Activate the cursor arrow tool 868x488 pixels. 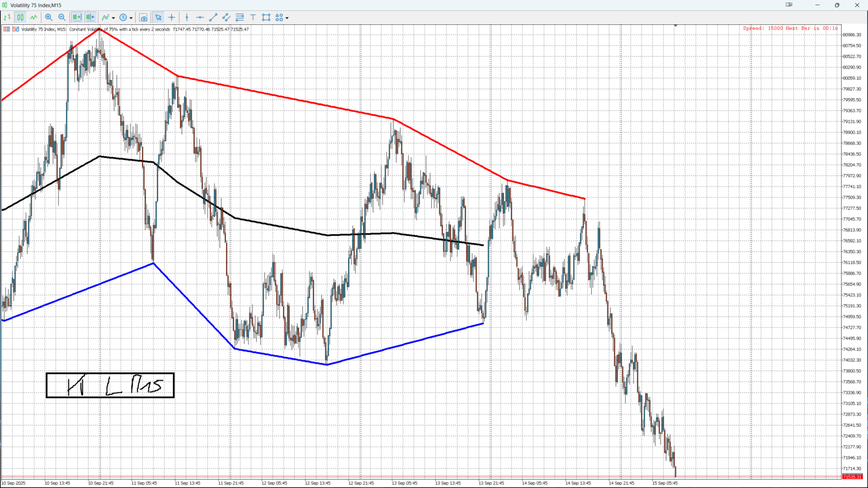click(158, 18)
